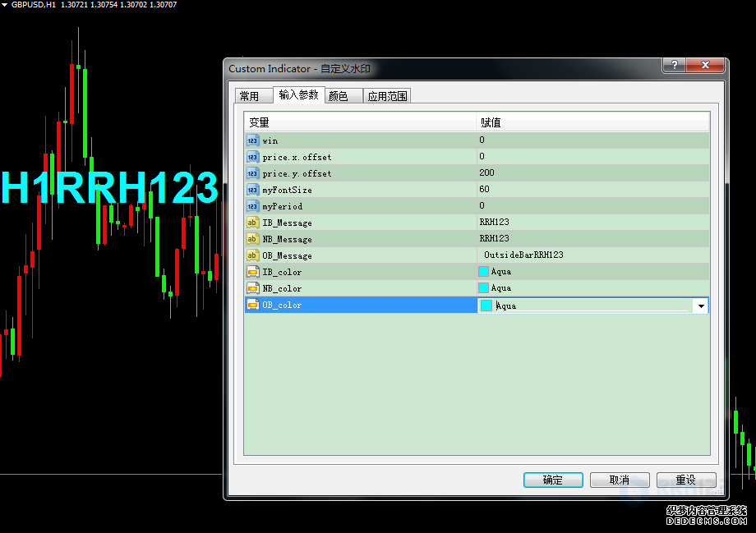
Task: Click the GBPUSD,H1 chart title text
Action: (33, 5)
